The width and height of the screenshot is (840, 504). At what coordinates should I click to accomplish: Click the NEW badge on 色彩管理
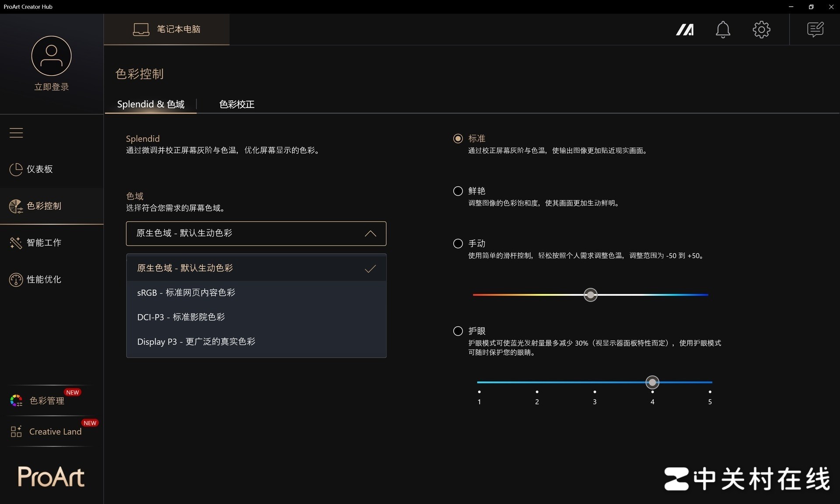click(73, 392)
